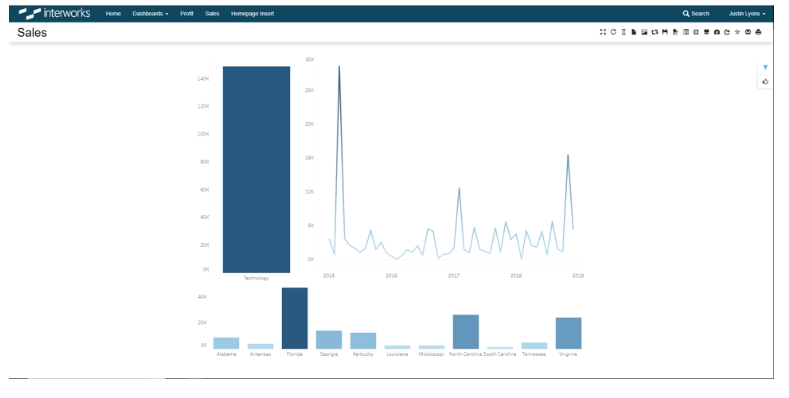Click the hourglass icon in toolbar
The width and height of the screenshot is (789, 398).
click(x=623, y=32)
